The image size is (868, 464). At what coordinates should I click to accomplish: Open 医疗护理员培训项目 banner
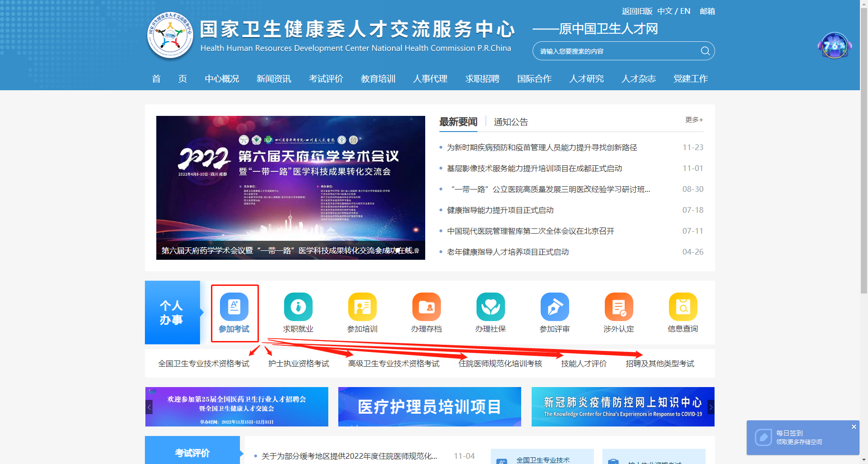point(429,407)
